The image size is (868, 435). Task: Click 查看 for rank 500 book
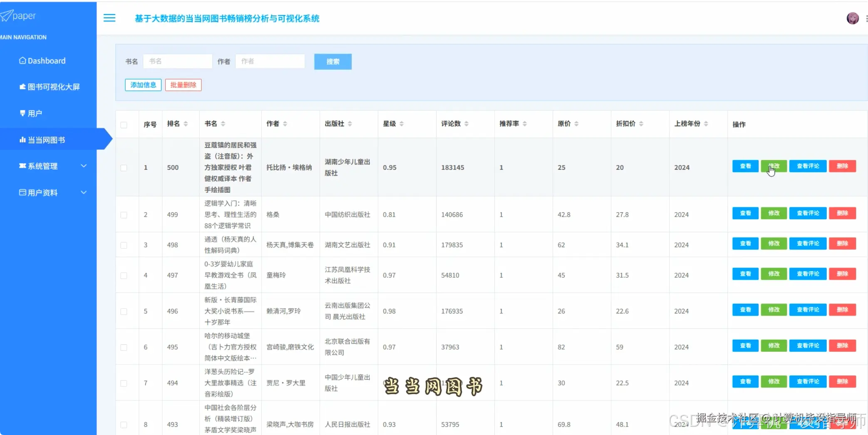(x=745, y=166)
